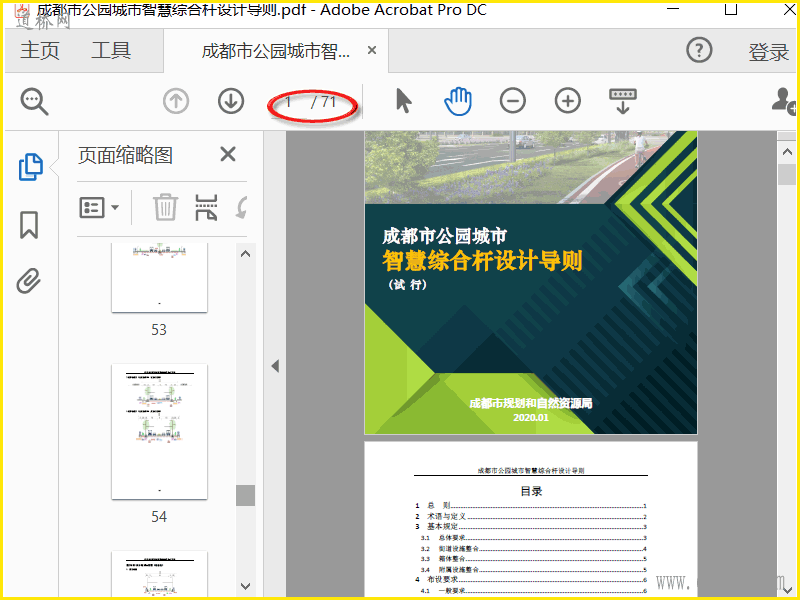
Task: Click the share user icon
Action: (784, 101)
